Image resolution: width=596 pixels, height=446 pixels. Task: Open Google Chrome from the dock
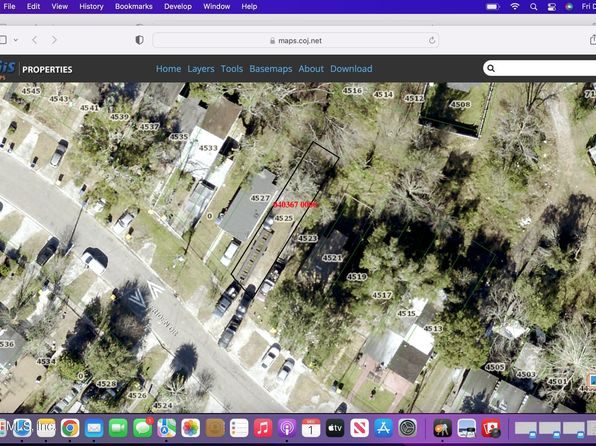tap(70, 429)
